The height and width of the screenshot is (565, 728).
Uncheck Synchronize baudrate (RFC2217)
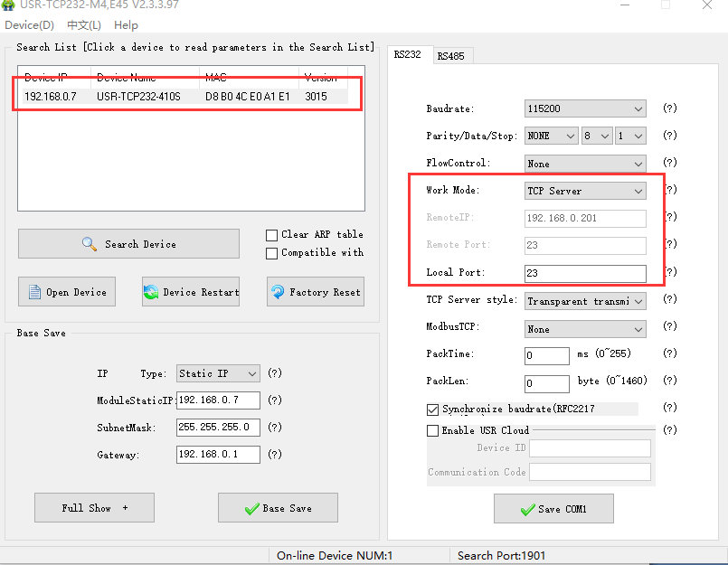432,410
